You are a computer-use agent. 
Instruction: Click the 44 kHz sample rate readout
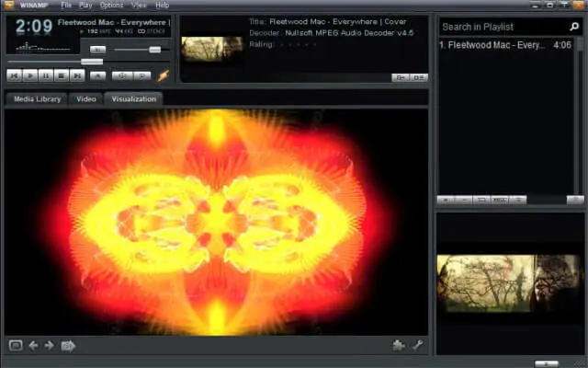pos(124,31)
